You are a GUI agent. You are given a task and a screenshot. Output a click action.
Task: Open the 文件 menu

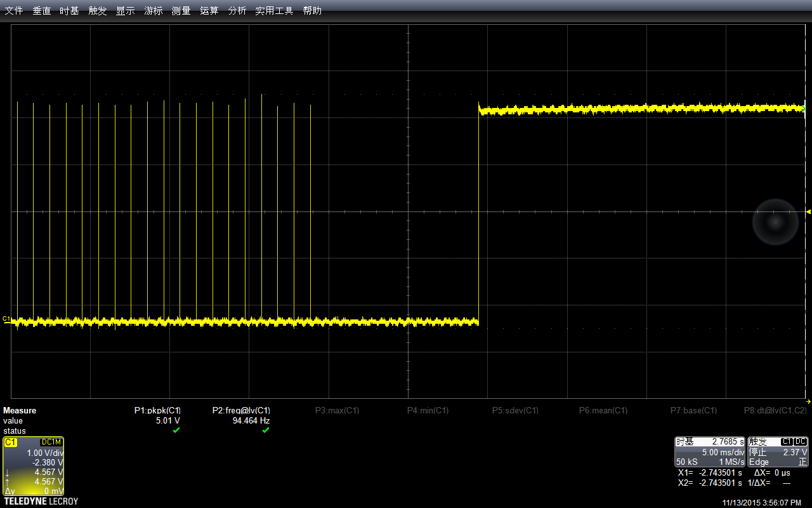click(14, 11)
